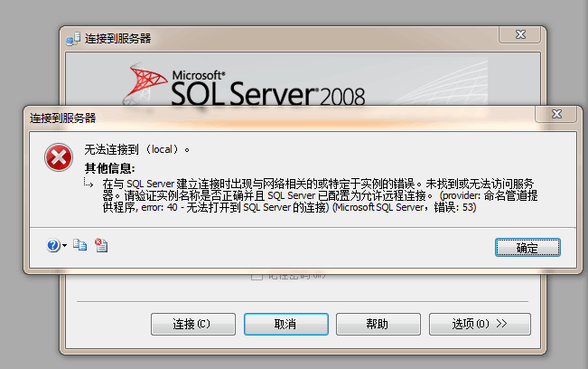Show technical details of the error
The width and height of the screenshot is (588, 369).
[101, 245]
